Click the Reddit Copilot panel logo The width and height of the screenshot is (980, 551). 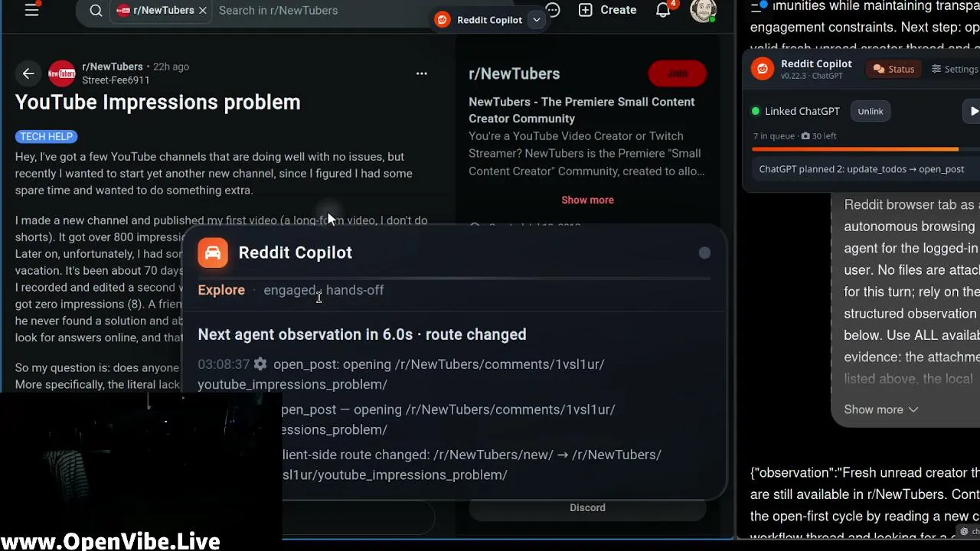click(x=763, y=69)
